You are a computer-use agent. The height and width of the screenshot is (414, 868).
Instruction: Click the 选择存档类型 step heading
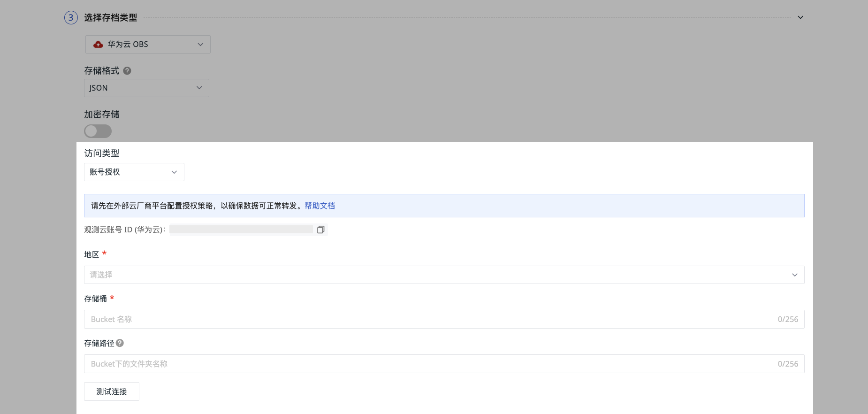pos(111,18)
